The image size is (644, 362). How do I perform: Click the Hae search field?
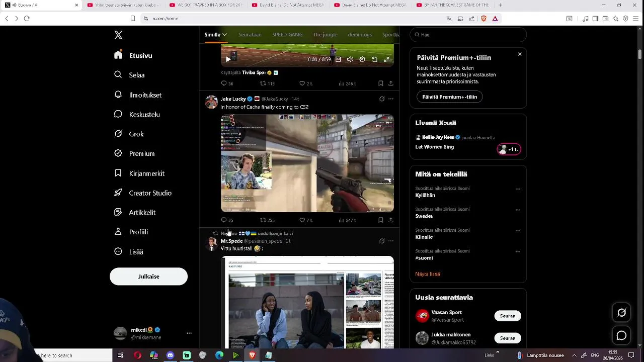point(468,35)
